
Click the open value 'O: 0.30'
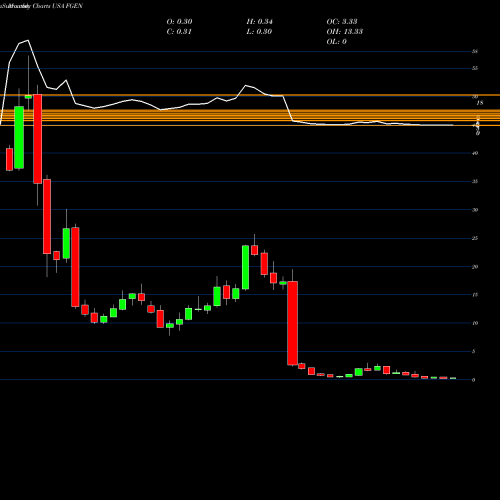tap(179, 22)
